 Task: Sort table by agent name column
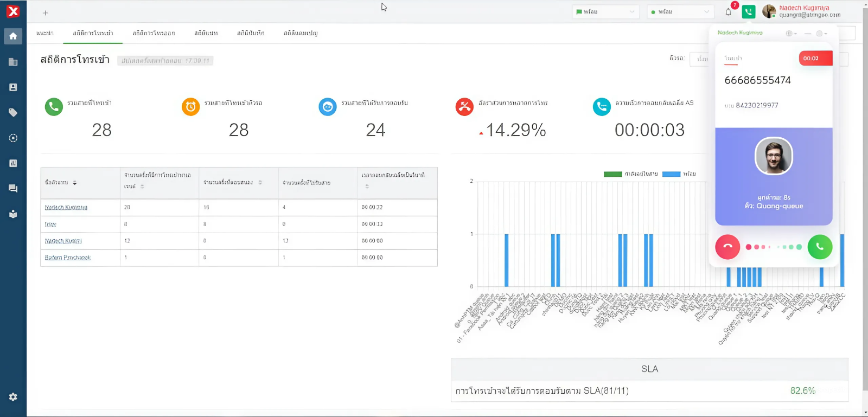coord(75,183)
